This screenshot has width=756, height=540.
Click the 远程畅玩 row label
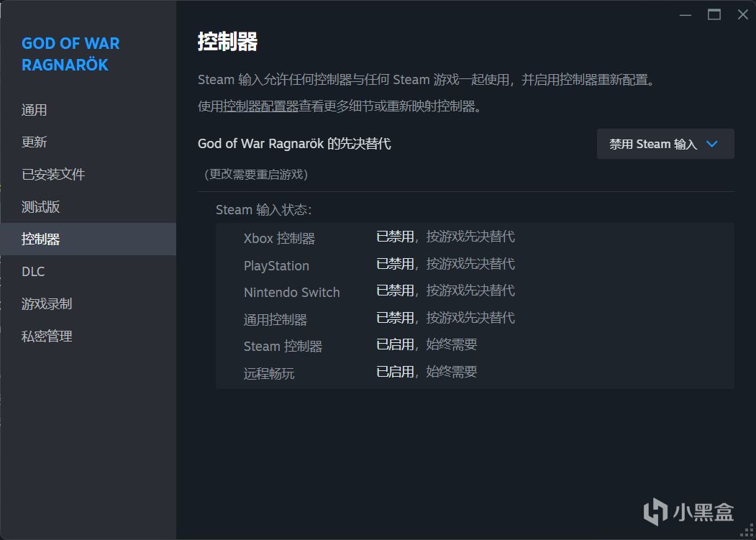269,373
